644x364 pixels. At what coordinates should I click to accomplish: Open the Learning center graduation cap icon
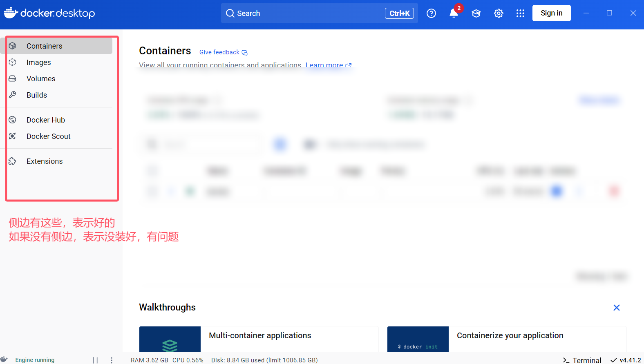pos(476,13)
